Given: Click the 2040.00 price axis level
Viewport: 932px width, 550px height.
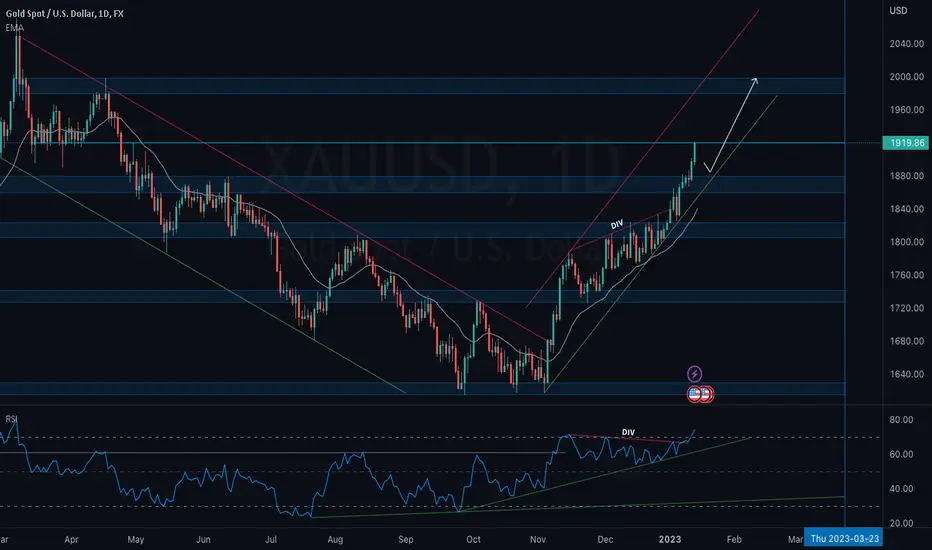Looking at the screenshot, I should [906, 44].
